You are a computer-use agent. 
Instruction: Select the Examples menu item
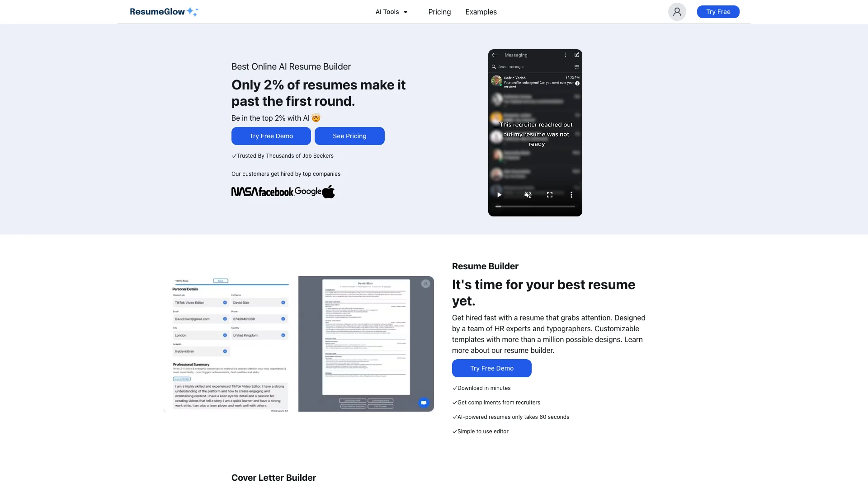481,11
